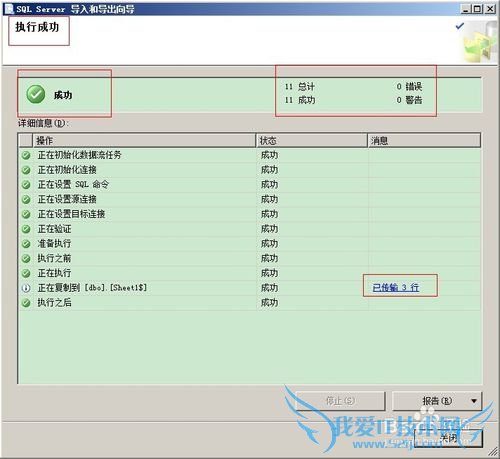The image size is (500, 459).
Task: Click the 0 错误 summary text
Action: pos(409,87)
